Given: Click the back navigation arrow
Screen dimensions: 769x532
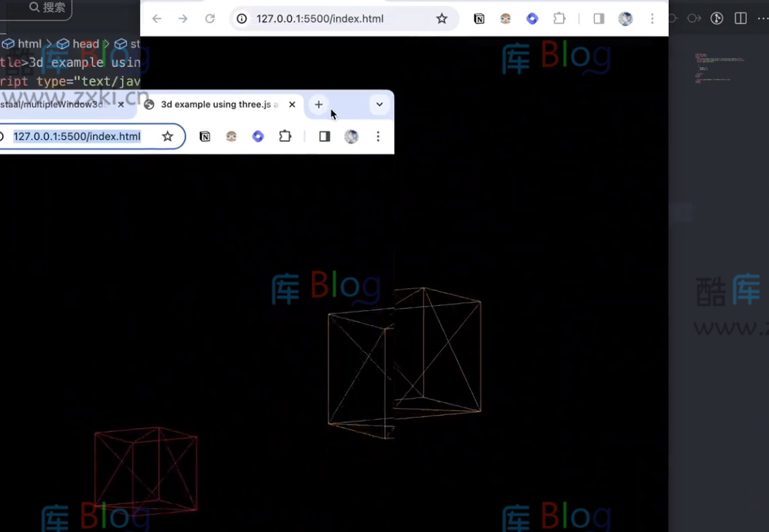Looking at the screenshot, I should pyautogui.click(x=156, y=18).
